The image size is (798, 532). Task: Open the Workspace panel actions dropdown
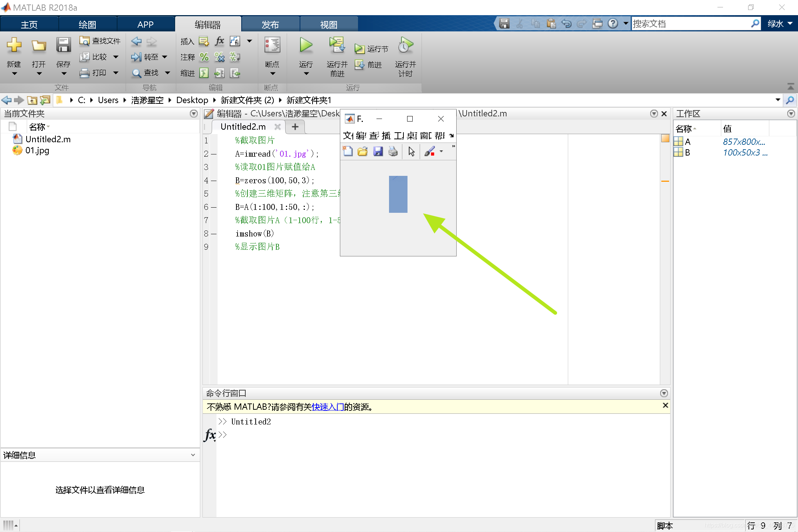(791, 114)
